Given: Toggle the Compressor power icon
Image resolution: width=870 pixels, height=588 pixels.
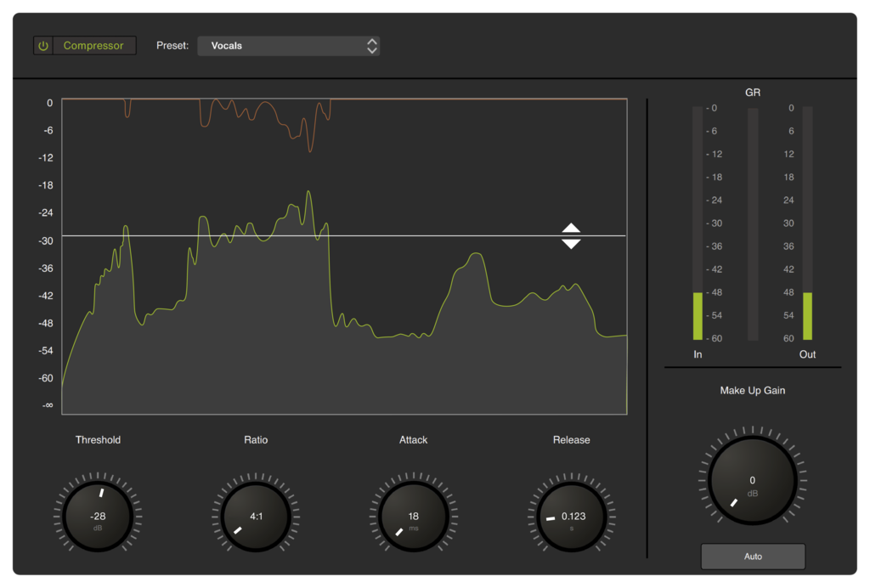Looking at the screenshot, I should click(43, 46).
